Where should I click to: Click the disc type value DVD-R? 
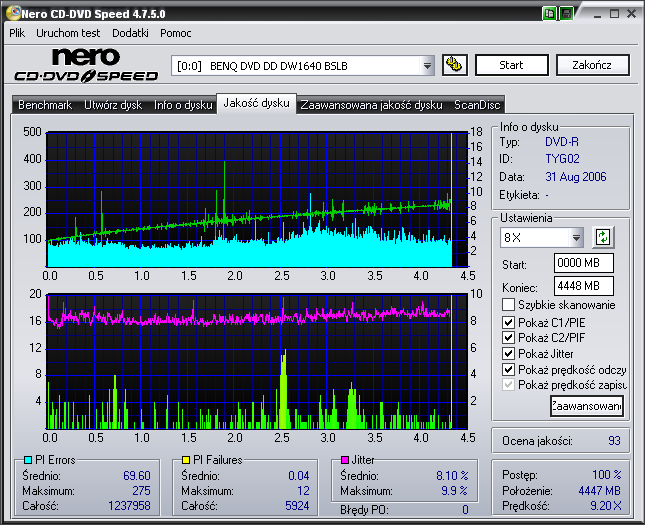click(x=561, y=142)
